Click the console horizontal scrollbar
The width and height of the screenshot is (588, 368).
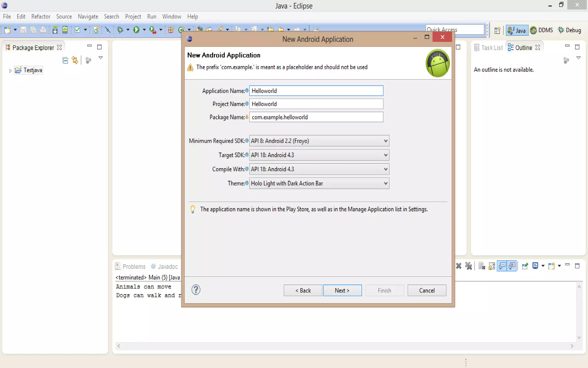point(345,346)
